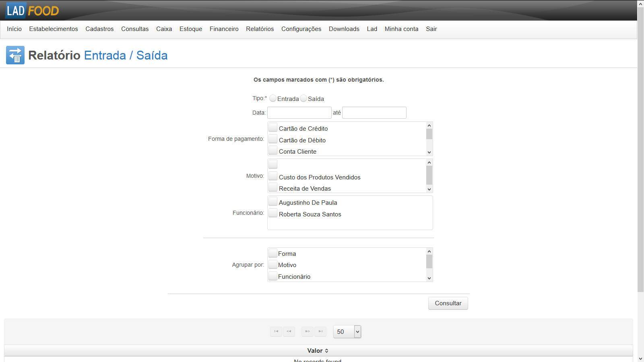Open the Estabelecimentos menu

click(54, 29)
